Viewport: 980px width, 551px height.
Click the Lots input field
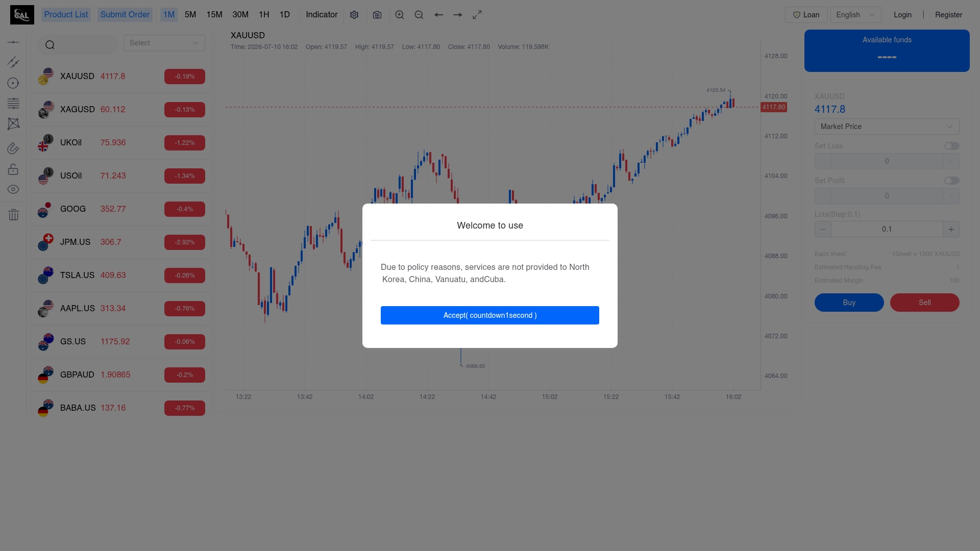(887, 229)
